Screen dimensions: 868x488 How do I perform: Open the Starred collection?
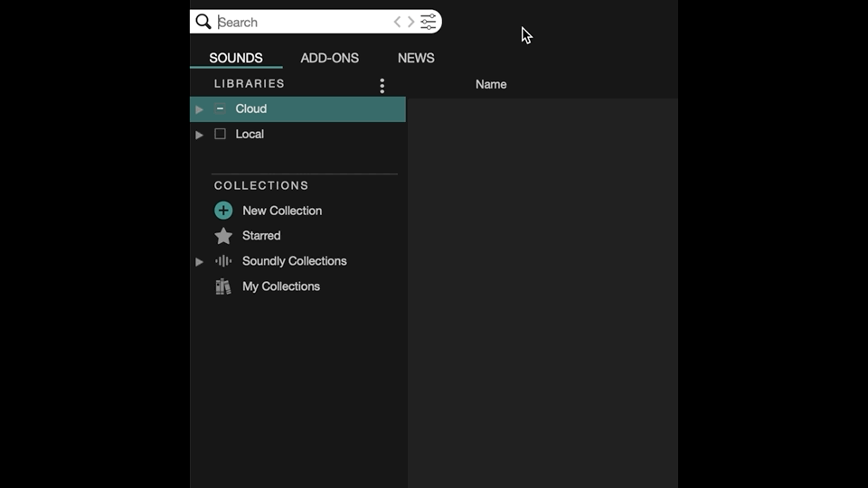(x=261, y=236)
